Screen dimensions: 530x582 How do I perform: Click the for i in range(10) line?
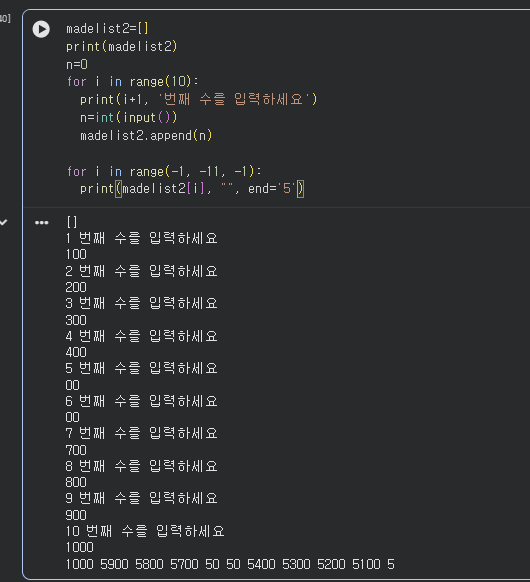[132, 82]
